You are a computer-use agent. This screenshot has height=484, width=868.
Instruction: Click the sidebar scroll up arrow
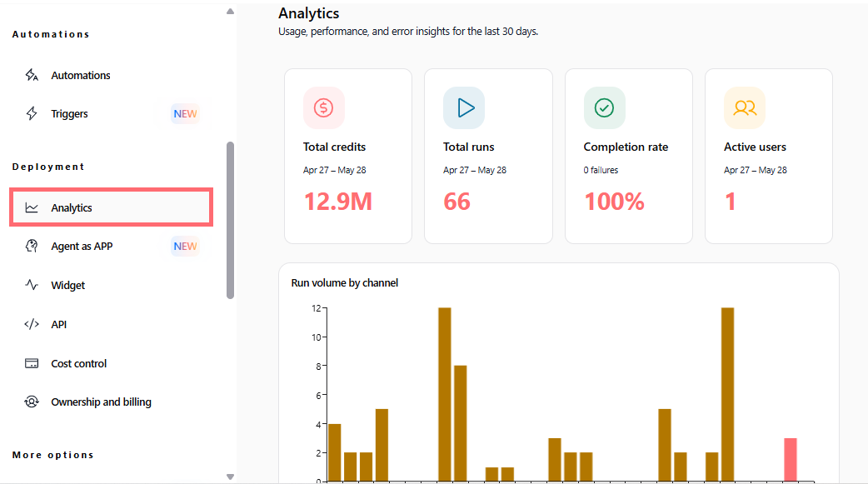coord(230,11)
